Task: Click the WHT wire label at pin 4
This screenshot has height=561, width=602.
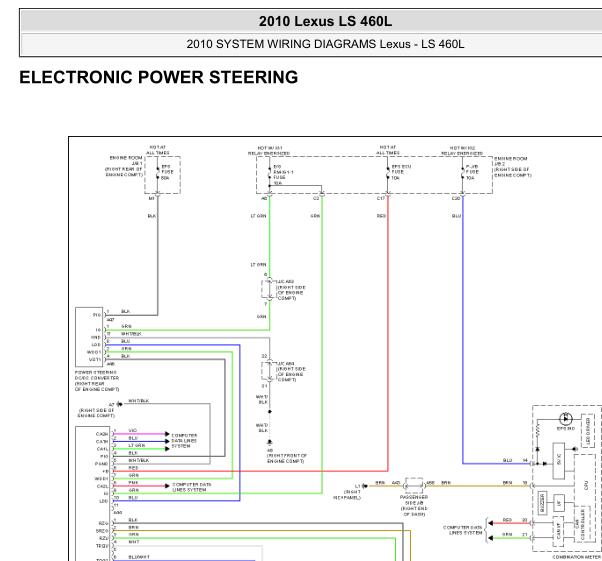Action: coord(134,542)
